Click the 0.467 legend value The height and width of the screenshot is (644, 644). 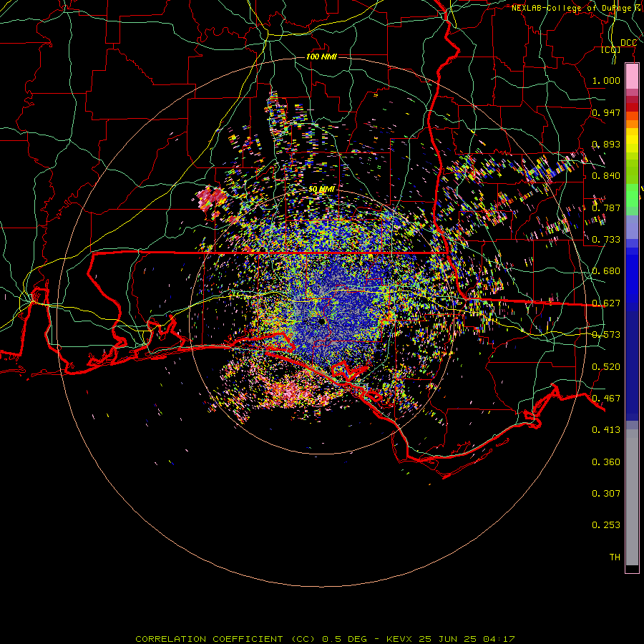coord(606,399)
